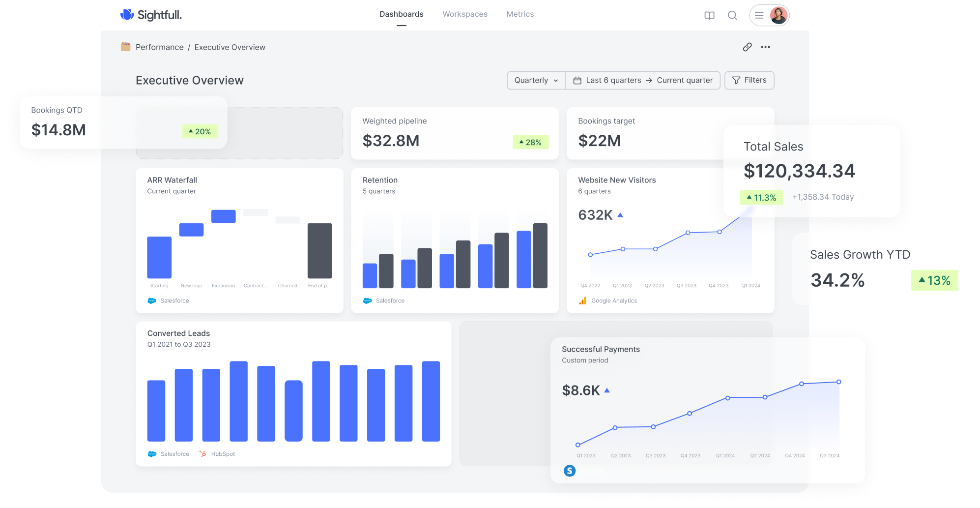This screenshot has height=508, width=980.
Task: Click the Google Analytics icon
Action: click(x=583, y=300)
